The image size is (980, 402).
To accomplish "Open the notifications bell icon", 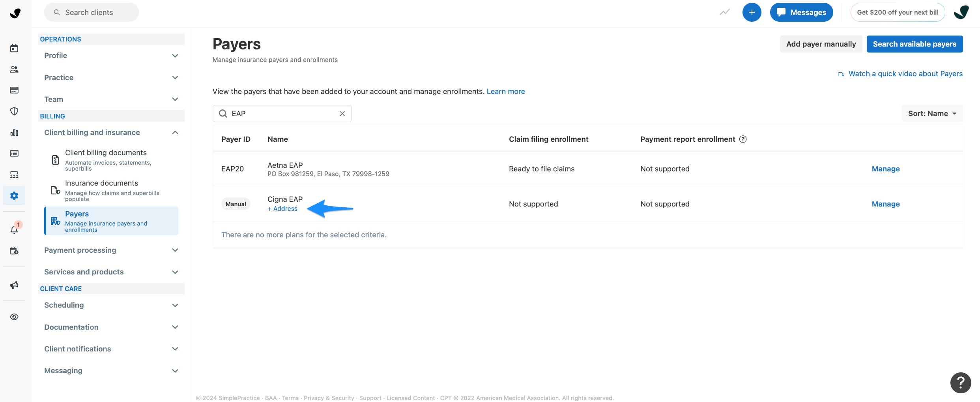I will pos(14,229).
